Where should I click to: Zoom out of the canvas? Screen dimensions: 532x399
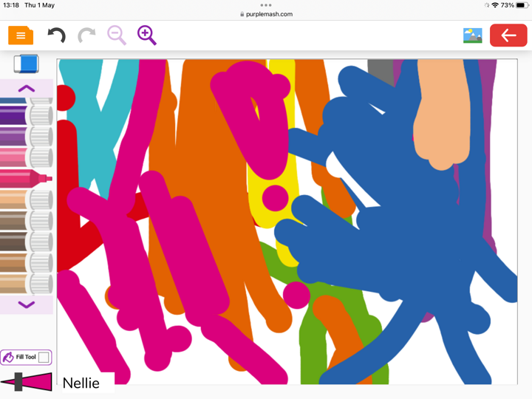point(117,35)
